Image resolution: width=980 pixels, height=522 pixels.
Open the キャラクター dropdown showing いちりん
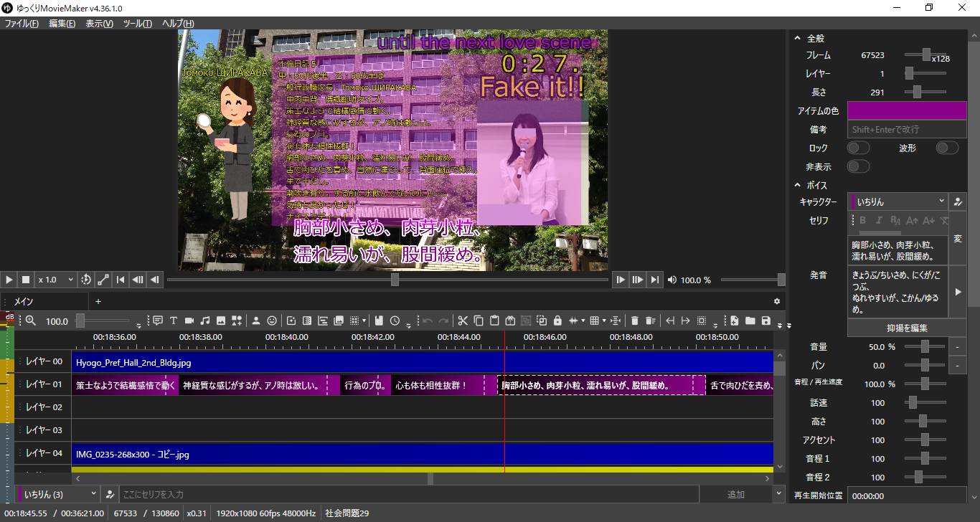point(898,201)
